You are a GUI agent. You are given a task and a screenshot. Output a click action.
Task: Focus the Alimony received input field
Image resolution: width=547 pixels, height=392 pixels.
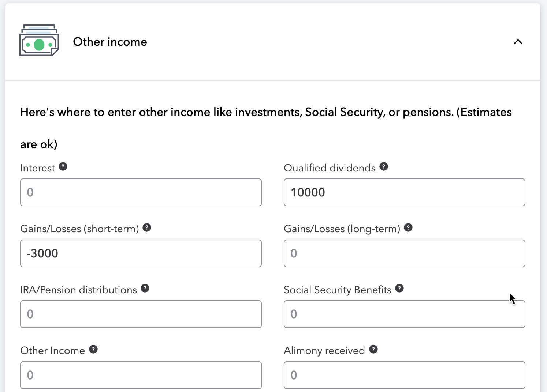click(405, 375)
